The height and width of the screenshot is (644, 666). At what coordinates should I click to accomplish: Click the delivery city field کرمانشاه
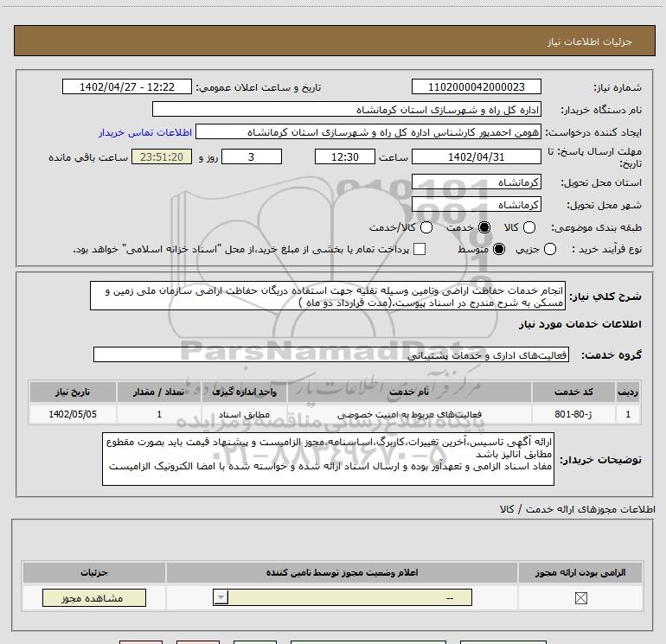(x=476, y=205)
